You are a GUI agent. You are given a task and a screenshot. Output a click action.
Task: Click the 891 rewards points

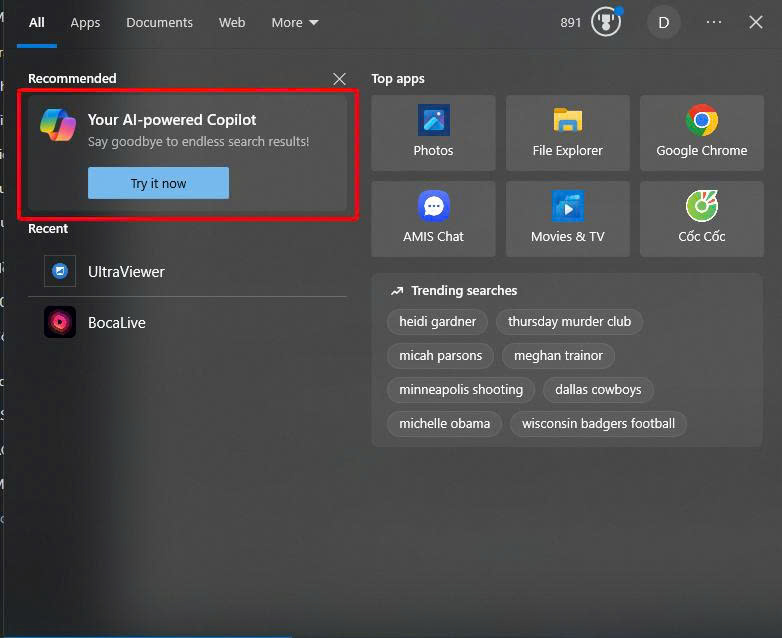571,22
